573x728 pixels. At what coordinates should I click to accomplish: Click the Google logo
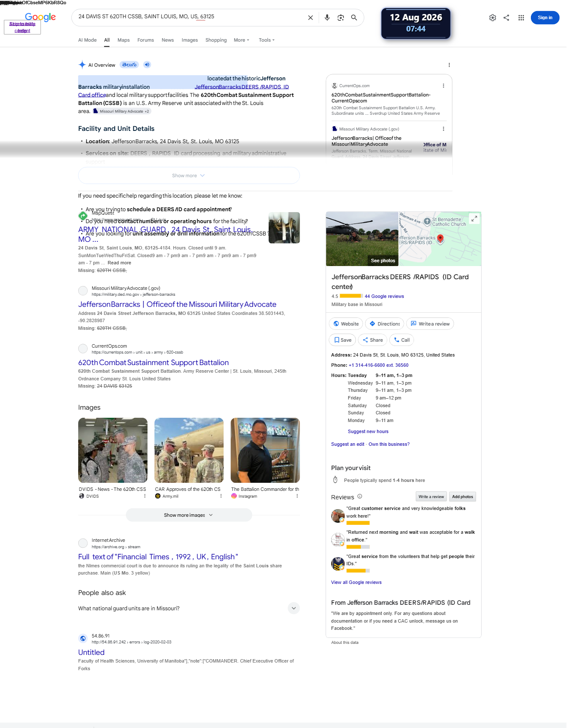click(40, 17)
